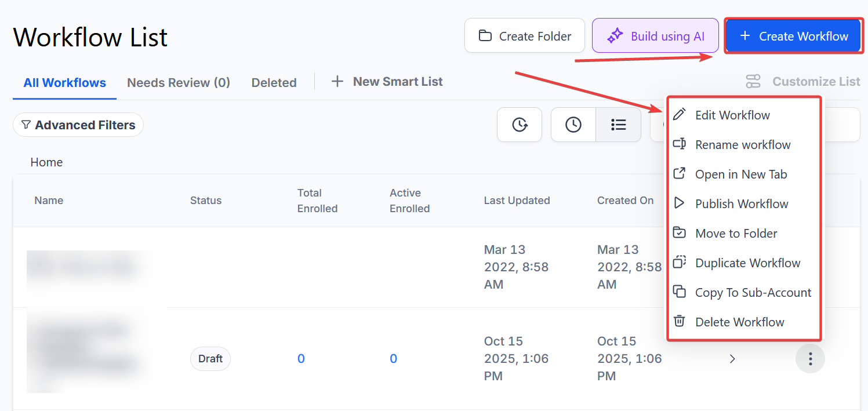The width and height of the screenshot is (868, 411).
Task: Choose Edit Workflow from the context menu
Action: tap(732, 115)
